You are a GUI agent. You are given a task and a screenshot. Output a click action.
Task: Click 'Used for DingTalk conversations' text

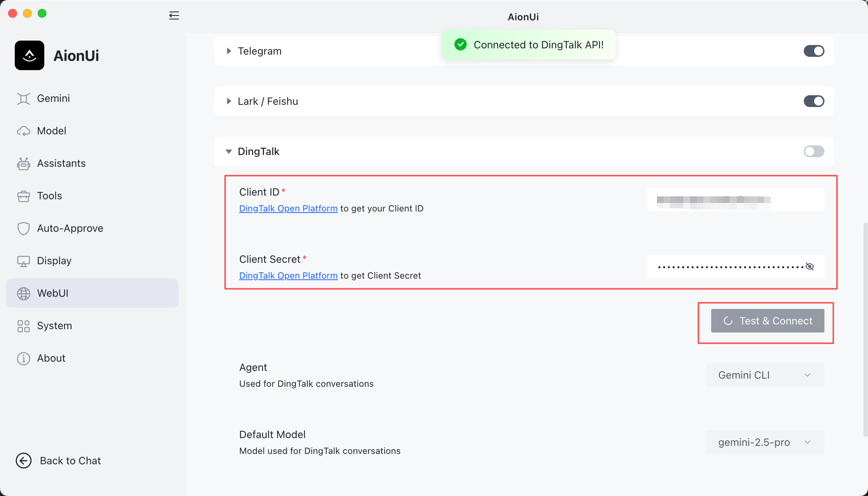pos(306,384)
